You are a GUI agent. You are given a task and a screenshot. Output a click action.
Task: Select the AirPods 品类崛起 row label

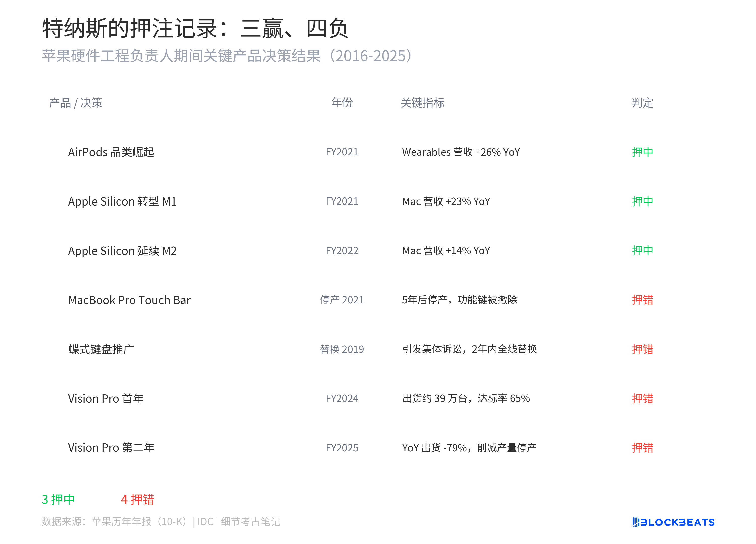coord(111,152)
